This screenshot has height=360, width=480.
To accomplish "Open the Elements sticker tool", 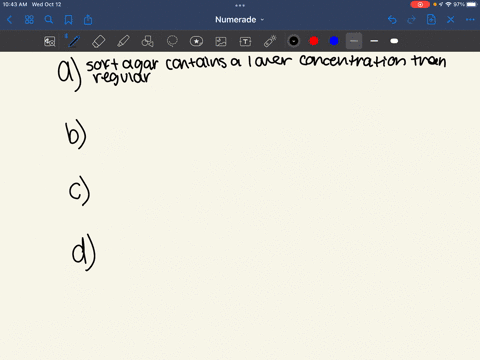I will [196, 41].
